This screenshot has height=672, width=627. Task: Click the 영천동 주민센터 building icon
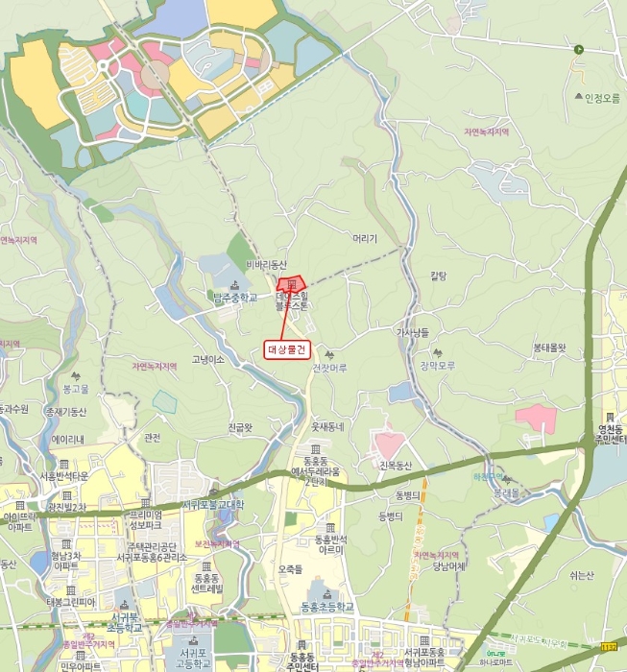[610, 417]
